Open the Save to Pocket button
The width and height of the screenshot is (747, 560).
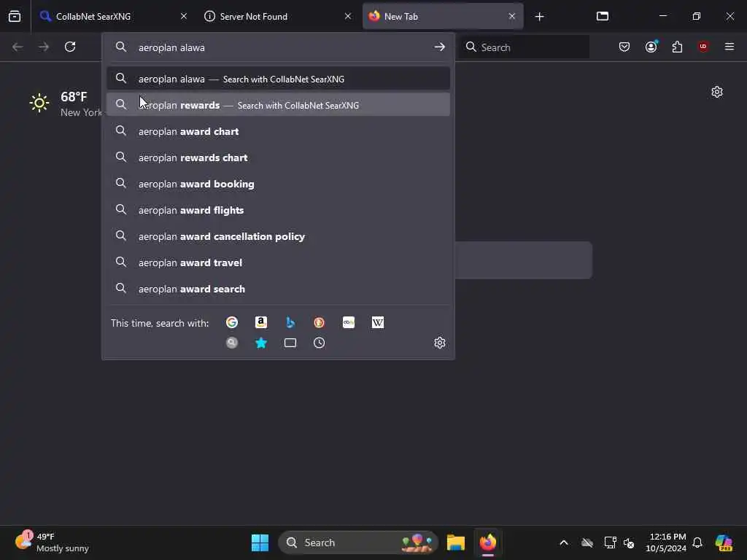click(624, 47)
